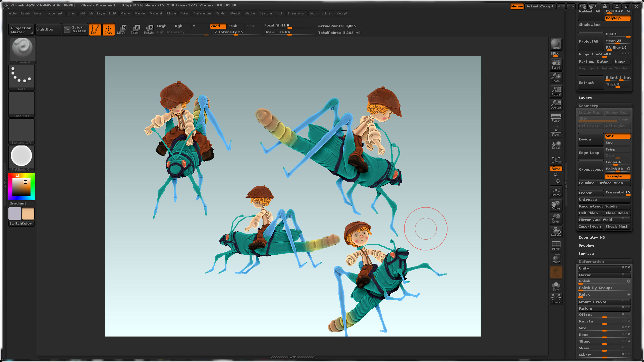The width and height of the screenshot is (644, 362).
Task: Expand the Layers section
Action: click(585, 98)
